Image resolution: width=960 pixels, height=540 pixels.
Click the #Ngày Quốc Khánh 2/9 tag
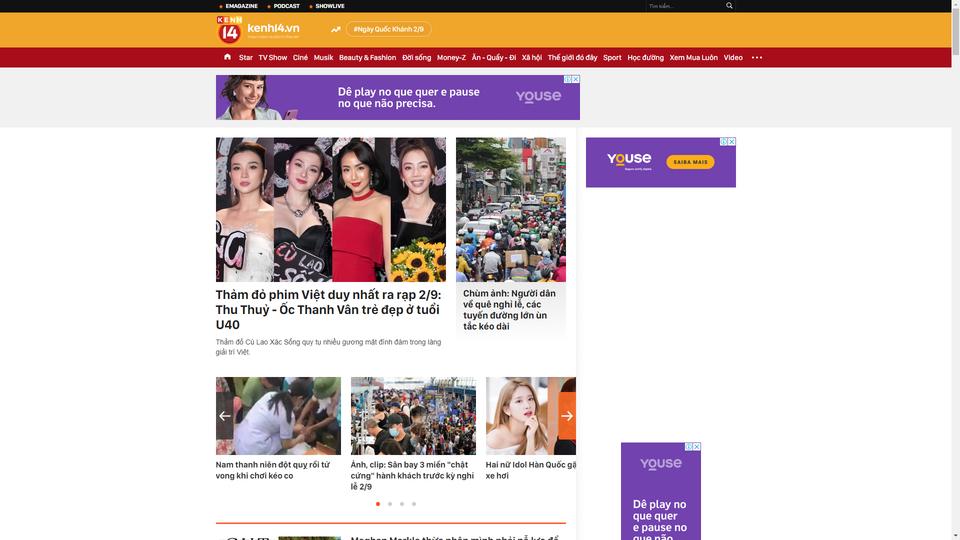click(x=388, y=29)
